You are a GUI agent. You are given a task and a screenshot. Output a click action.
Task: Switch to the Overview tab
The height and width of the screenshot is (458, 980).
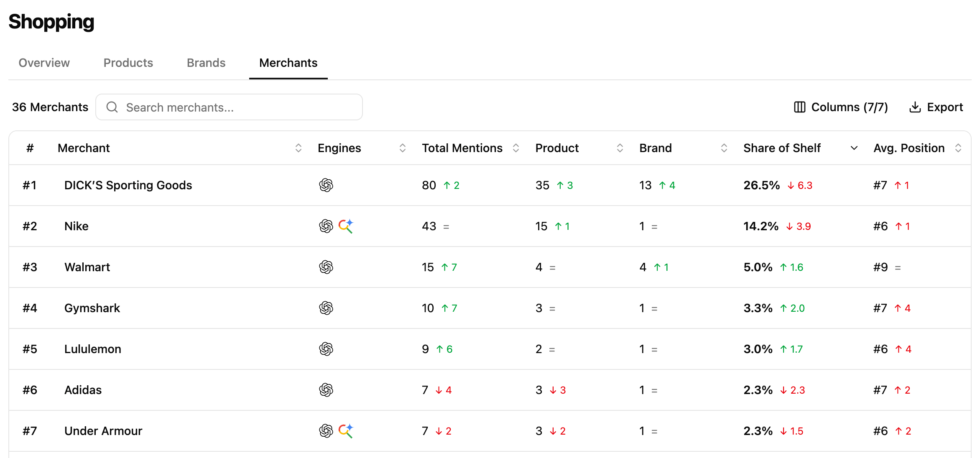44,63
